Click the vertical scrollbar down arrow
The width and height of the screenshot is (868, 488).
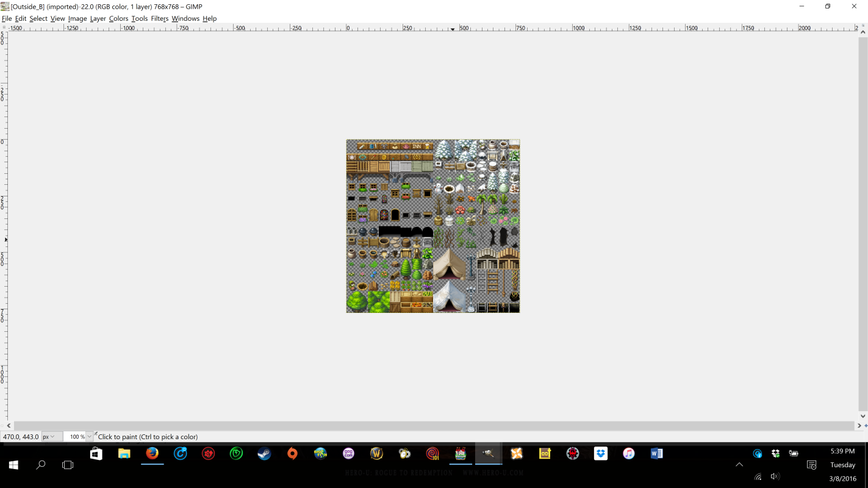(863, 417)
